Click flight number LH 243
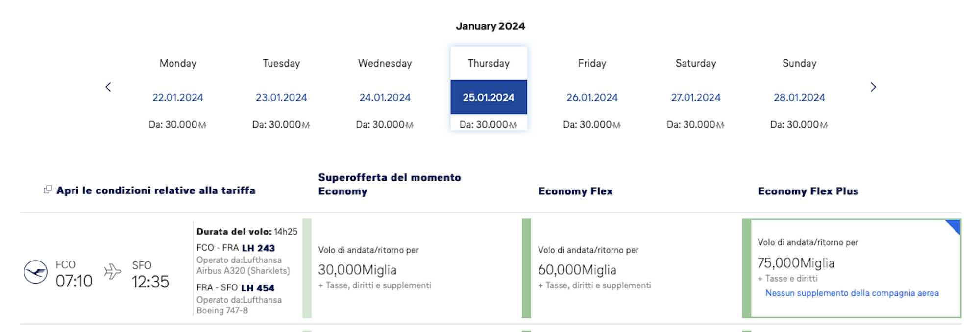The image size is (980, 332). click(x=258, y=248)
